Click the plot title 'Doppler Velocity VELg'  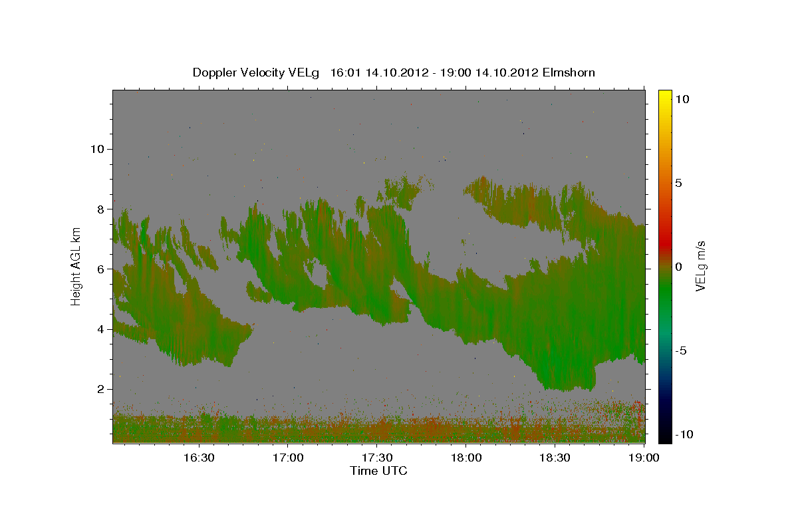tap(256, 72)
